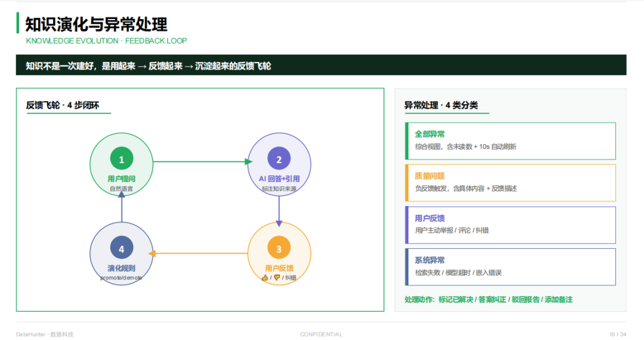Image resolution: width=644 pixels, height=340 pixels.
Task: Open the purple 用户反馈 category card title
Action: pyautogui.click(x=429, y=218)
